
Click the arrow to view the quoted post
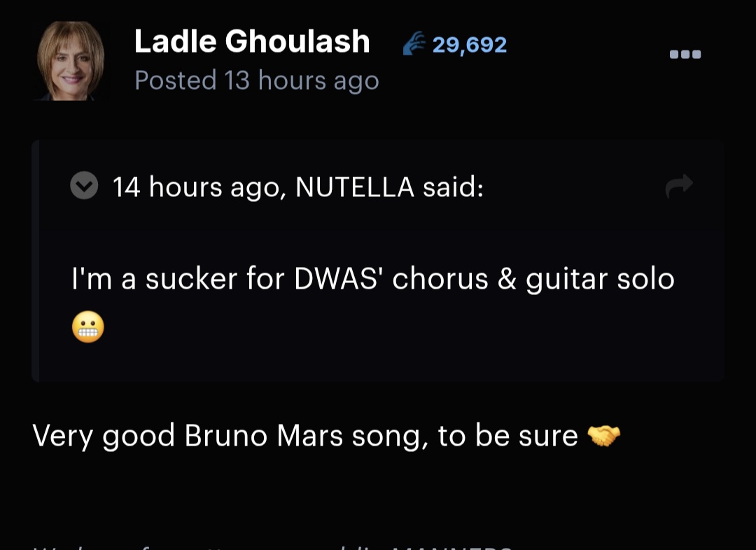(679, 186)
